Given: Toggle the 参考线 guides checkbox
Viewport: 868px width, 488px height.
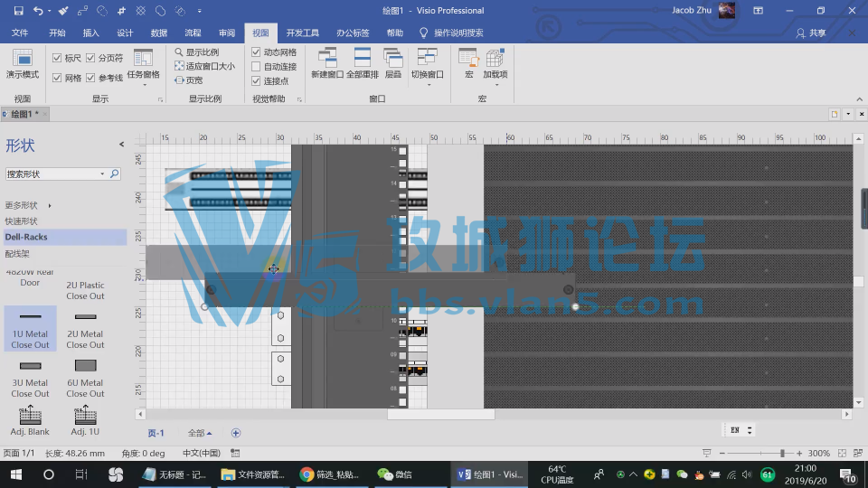Looking at the screenshot, I should [90, 78].
